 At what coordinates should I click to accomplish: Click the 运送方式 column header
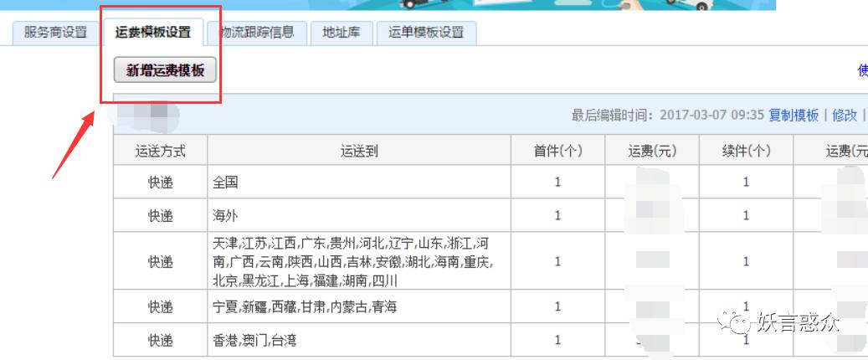pos(160,152)
